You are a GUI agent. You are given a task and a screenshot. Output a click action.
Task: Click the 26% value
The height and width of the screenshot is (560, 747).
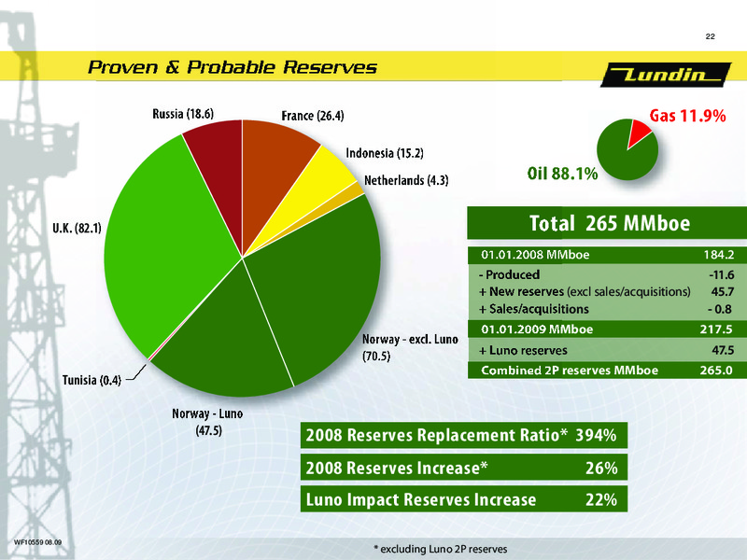point(601,468)
